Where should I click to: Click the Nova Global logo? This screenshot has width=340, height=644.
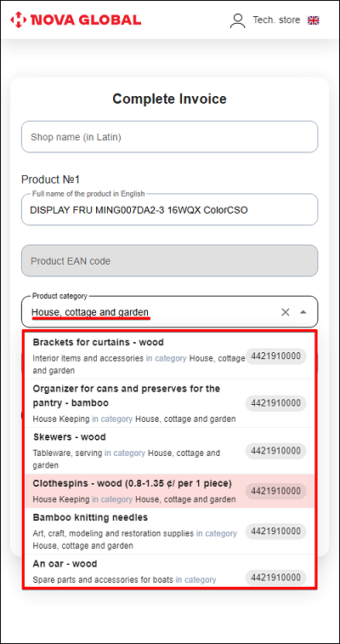click(76, 20)
